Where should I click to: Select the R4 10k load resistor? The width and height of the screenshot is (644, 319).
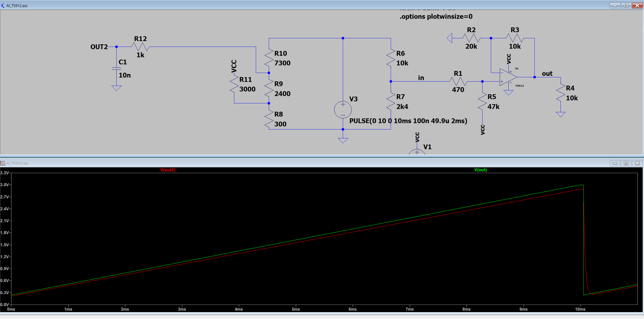[x=560, y=93]
